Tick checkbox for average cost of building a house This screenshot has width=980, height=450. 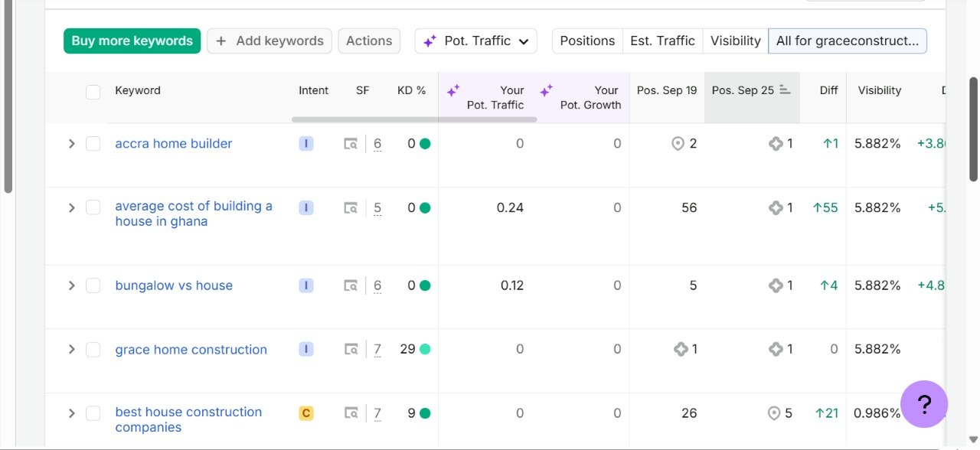click(93, 207)
